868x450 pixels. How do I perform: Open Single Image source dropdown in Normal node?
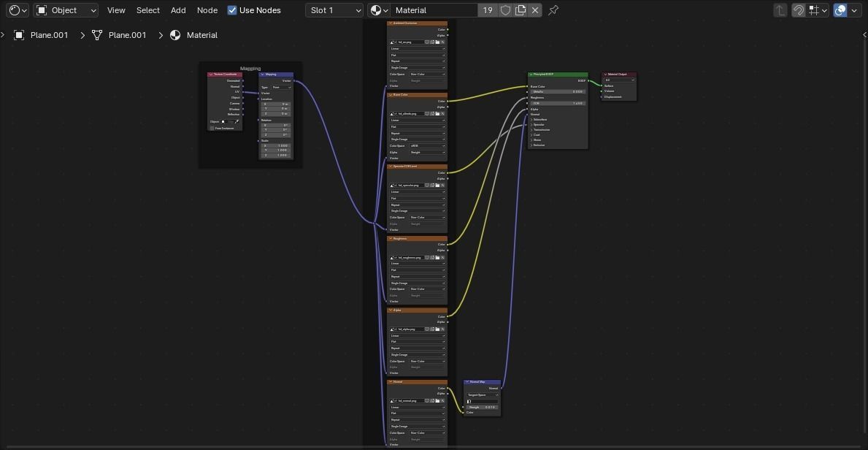pyautogui.click(x=418, y=426)
